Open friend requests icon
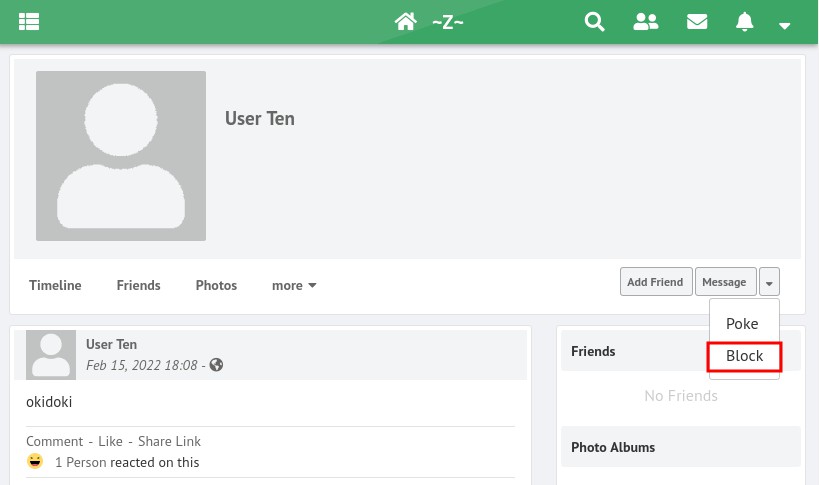The height and width of the screenshot is (485, 819). click(646, 22)
